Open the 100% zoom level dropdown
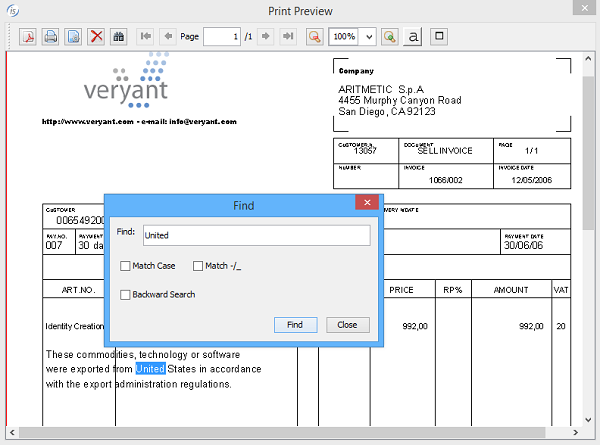 click(x=370, y=36)
